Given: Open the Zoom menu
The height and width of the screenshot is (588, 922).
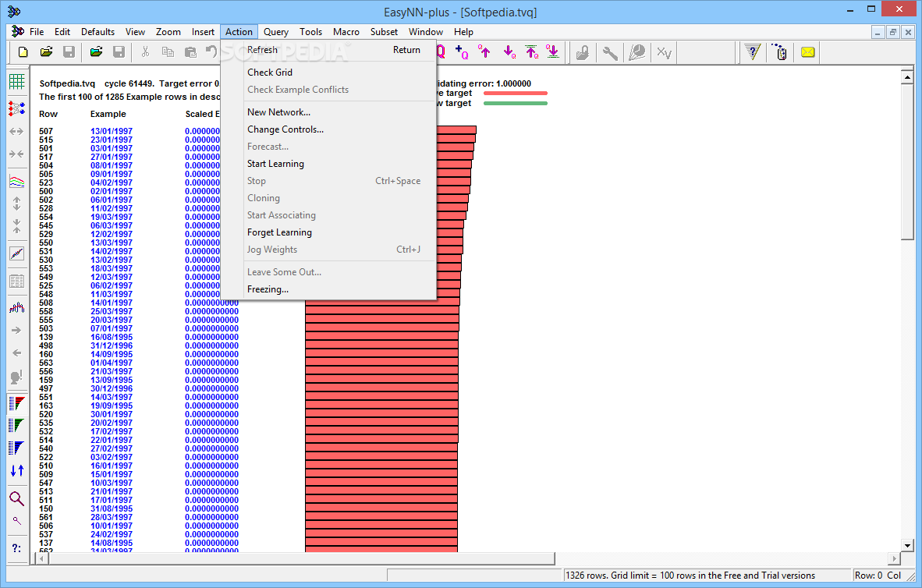Looking at the screenshot, I should 168,32.
